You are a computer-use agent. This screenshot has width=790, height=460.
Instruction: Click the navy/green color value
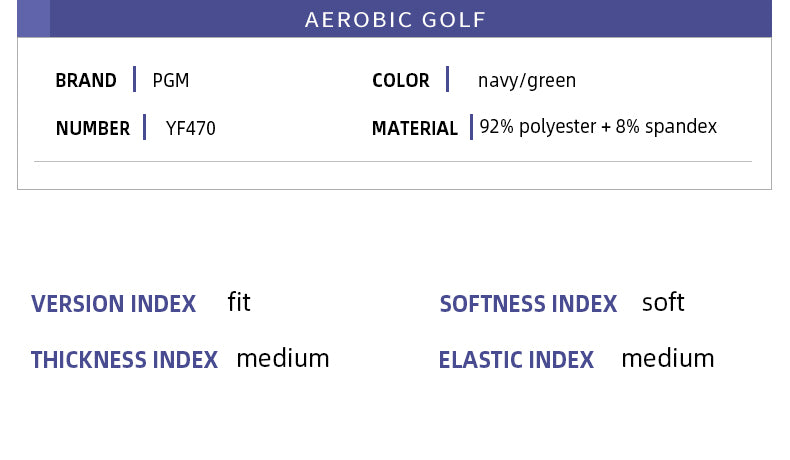click(x=527, y=81)
